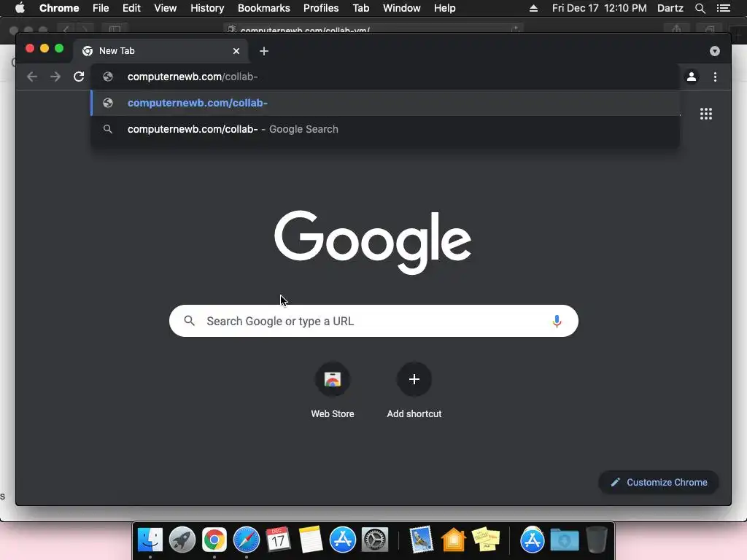Open Notification Center list icon
This screenshot has width=747, height=560.
click(724, 8)
